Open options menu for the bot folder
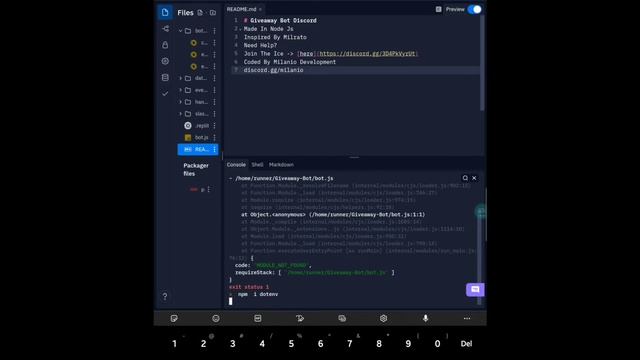Viewport: 640px width, 360px height. coord(214,31)
